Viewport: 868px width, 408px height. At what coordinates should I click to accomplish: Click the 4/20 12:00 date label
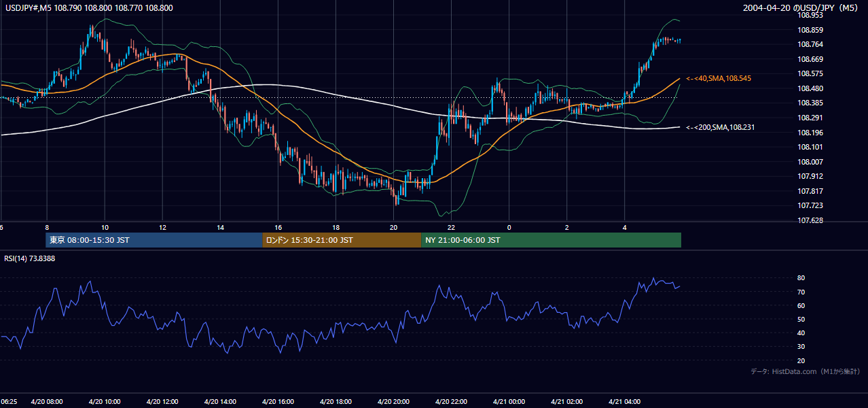pyautogui.click(x=162, y=402)
